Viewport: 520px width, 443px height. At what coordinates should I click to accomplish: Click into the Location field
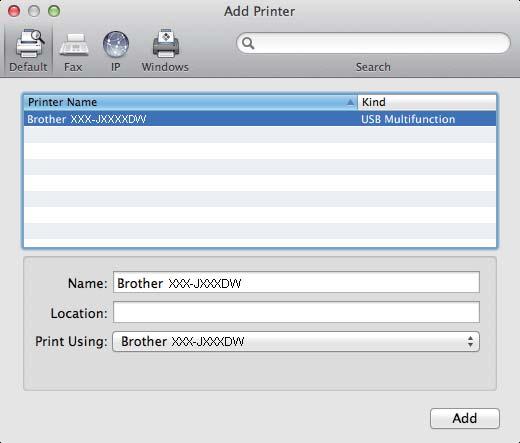[x=296, y=312]
